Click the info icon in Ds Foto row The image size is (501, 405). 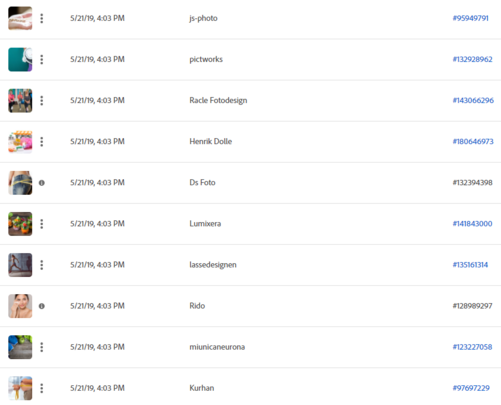[42, 183]
